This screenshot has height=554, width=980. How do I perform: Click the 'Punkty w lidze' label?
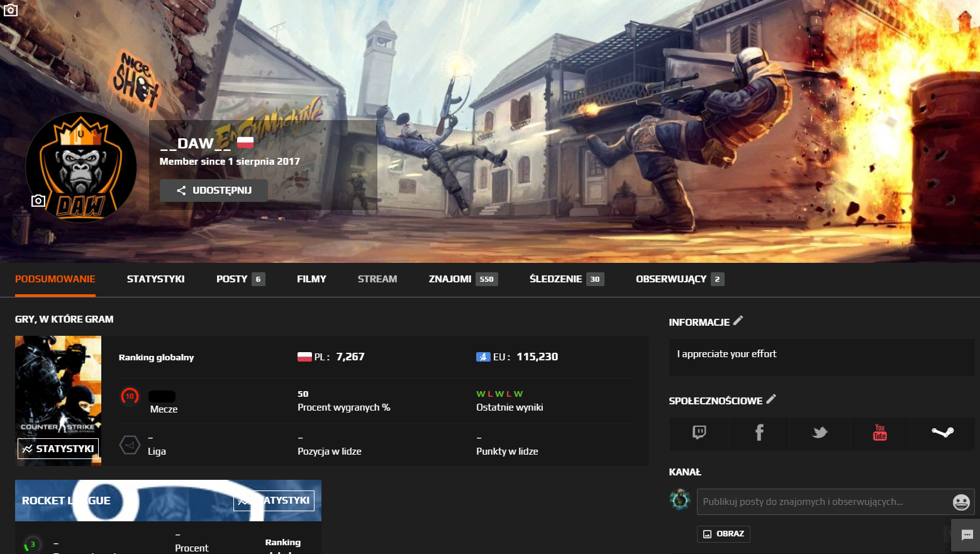(507, 452)
